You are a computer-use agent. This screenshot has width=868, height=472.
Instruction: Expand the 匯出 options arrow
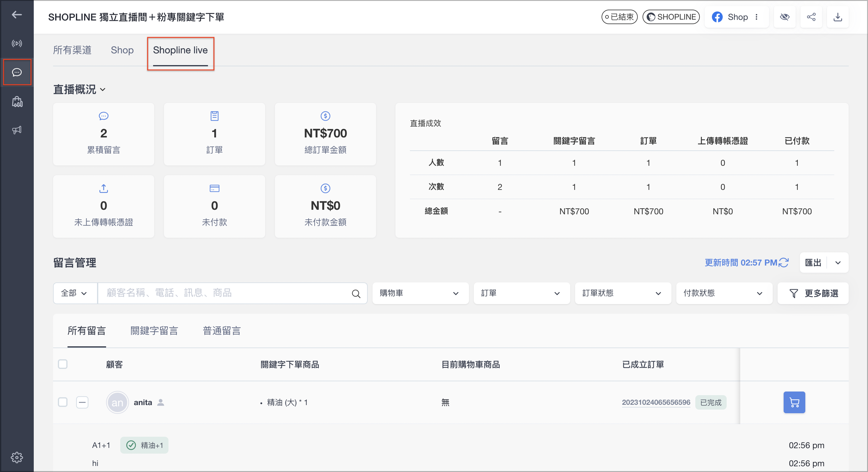(838, 263)
